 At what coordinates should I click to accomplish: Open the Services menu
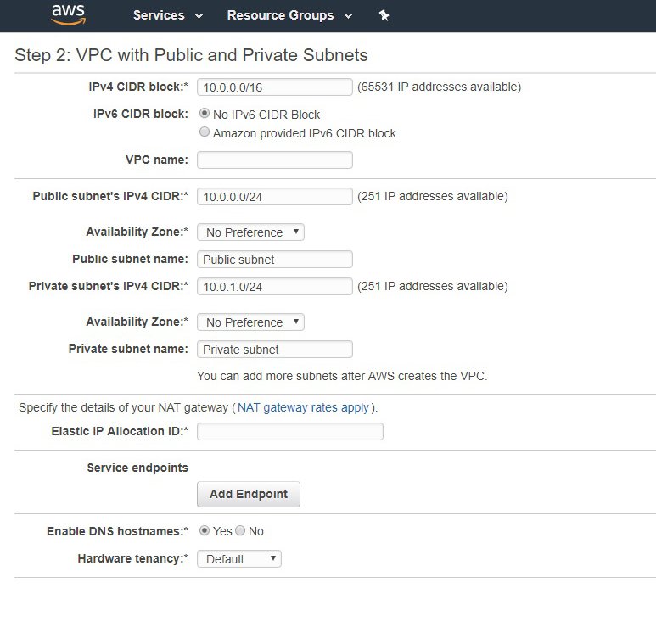coord(167,15)
